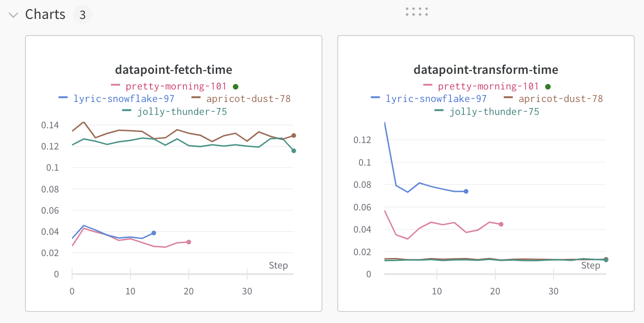Select apricot-dust-78 legend label in transform-time chart
644x323 pixels.
[x=560, y=99]
